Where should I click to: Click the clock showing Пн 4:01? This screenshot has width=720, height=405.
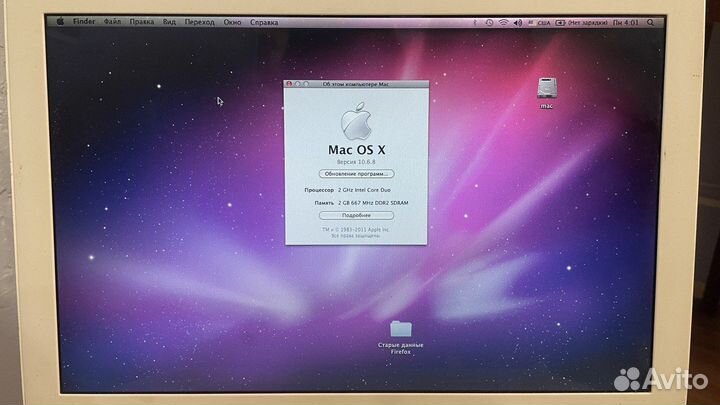(x=626, y=22)
